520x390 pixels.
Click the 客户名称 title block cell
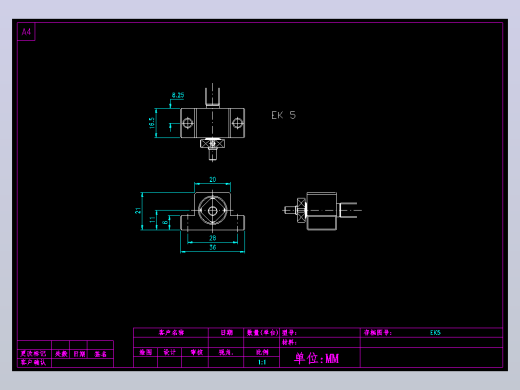coord(171,333)
